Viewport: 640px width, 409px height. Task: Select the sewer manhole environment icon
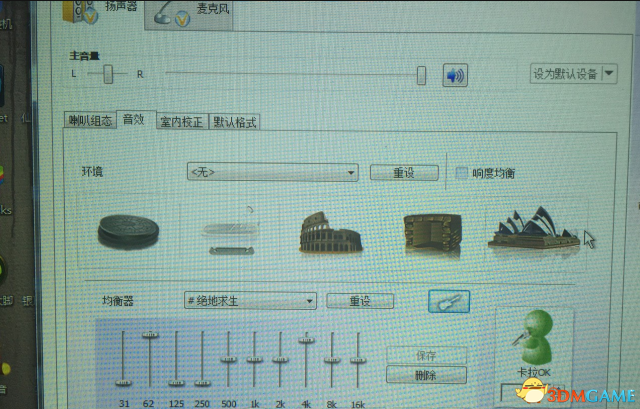coord(128,232)
